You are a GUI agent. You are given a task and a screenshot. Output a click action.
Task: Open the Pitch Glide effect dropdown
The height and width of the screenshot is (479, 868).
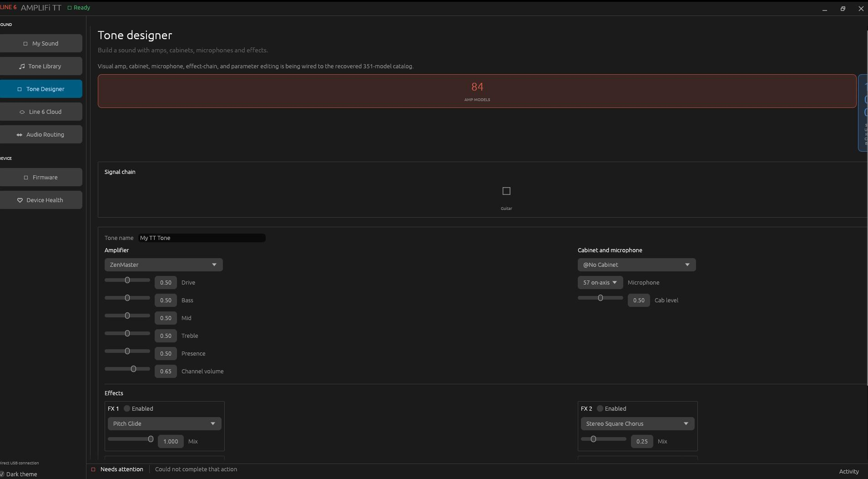point(165,423)
